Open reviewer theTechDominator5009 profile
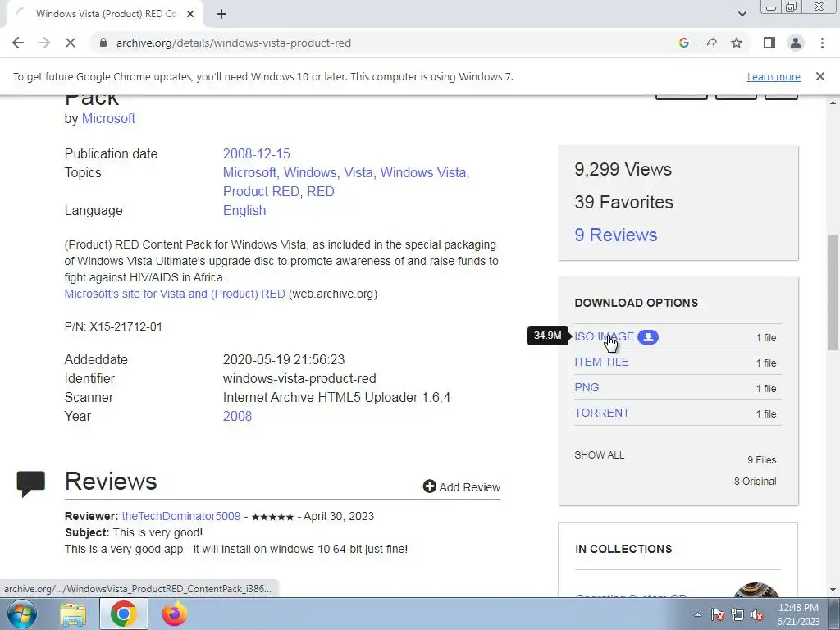 pyautogui.click(x=181, y=517)
